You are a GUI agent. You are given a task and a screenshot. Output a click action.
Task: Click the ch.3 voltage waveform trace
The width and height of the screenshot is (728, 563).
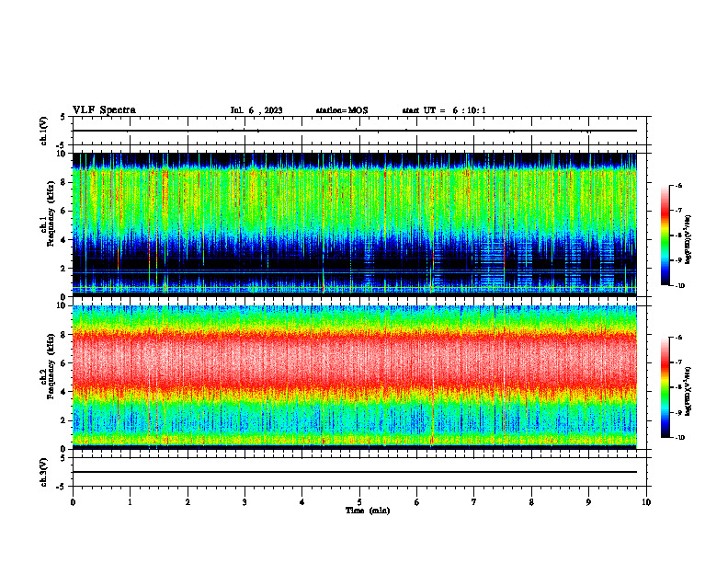point(355,472)
